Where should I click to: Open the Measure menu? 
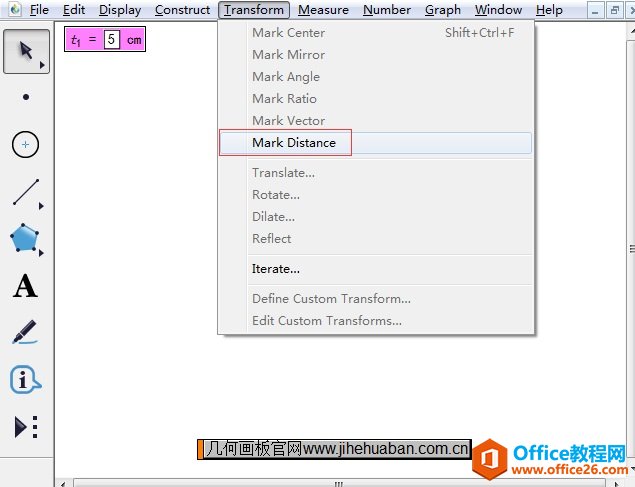323,10
